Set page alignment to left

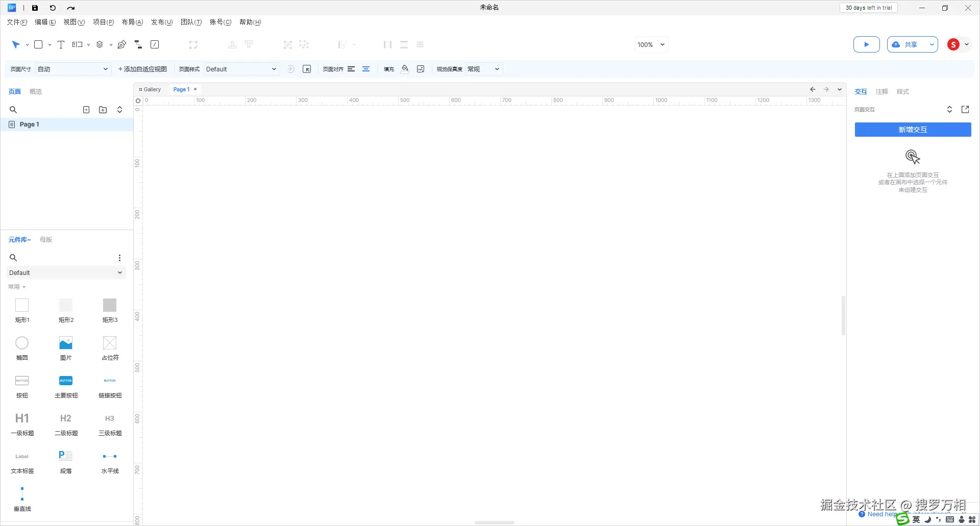[x=351, y=69]
